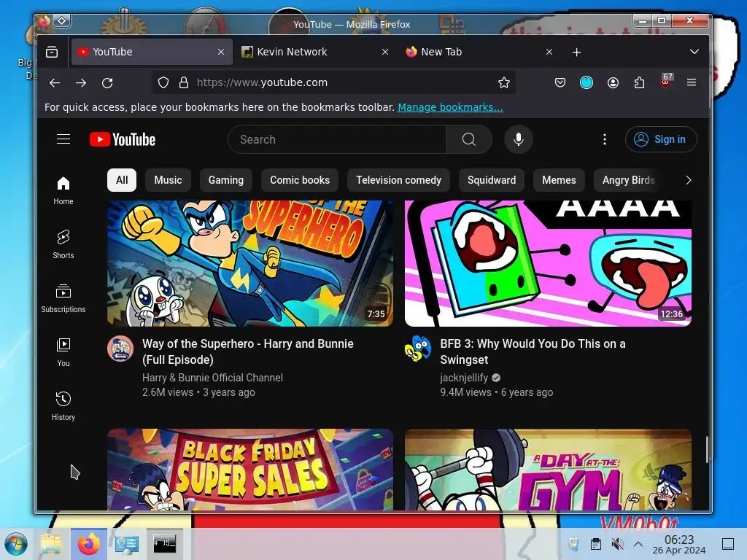The image size is (747, 560).
Task: Go back with Firefox back arrow
Action: click(x=55, y=83)
